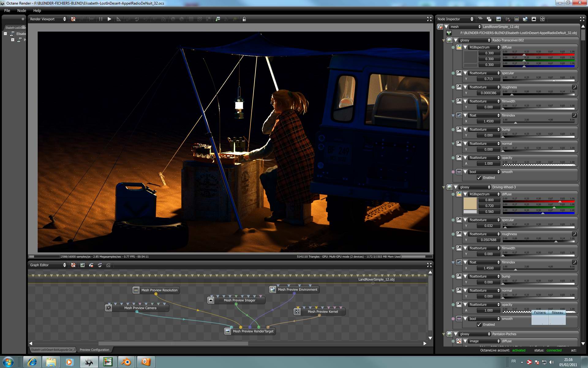The width and height of the screenshot is (588, 368).
Task: Maximize the Render Viewport panel
Action: pyautogui.click(x=429, y=19)
